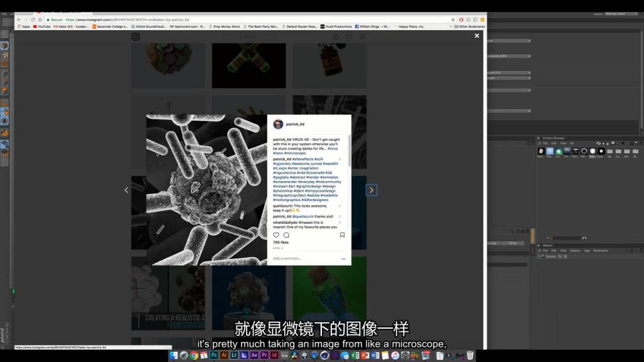Open the Opera-style red extension icon

tap(461, 19)
